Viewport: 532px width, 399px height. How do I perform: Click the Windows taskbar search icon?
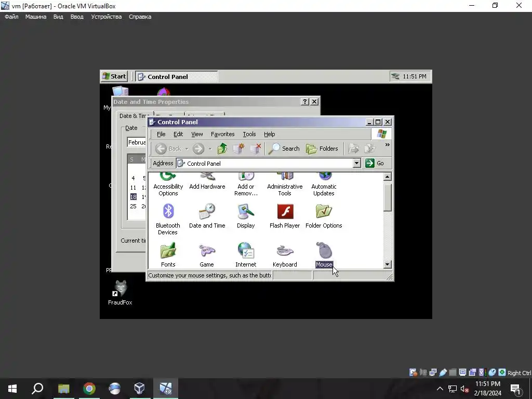tap(37, 389)
